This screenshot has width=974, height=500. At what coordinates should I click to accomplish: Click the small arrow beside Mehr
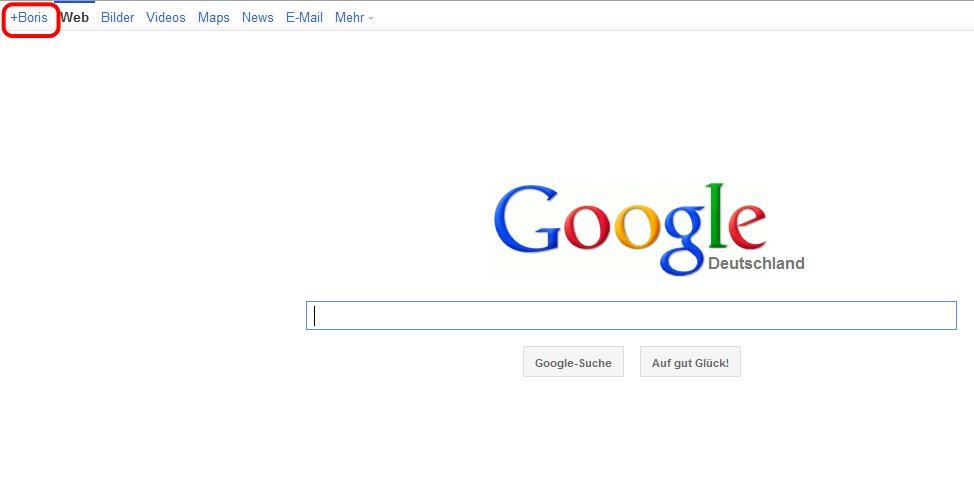371,19
